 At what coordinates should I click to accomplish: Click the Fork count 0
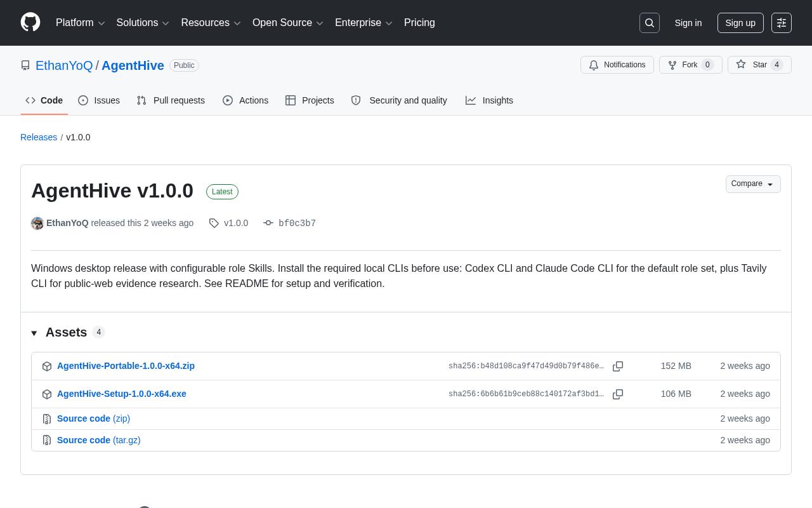pos(708,65)
